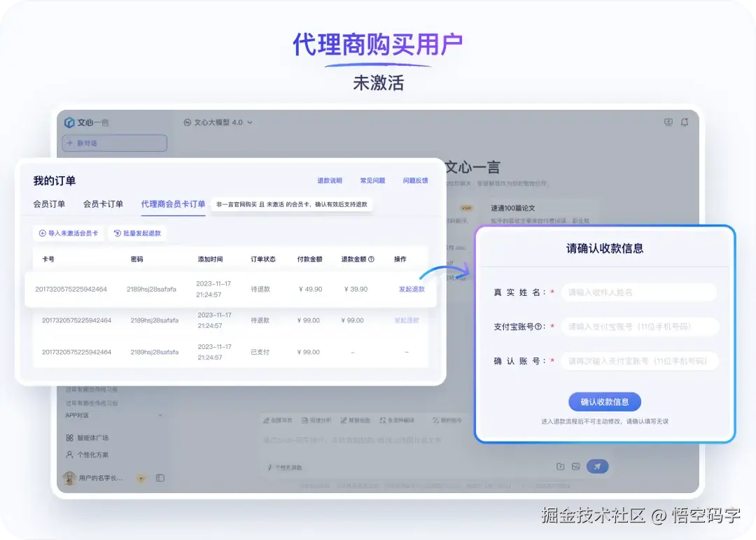This screenshot has width=756, height=540.
Task: Select 我的指令 tool above chat input
Action: coord(447,420)
